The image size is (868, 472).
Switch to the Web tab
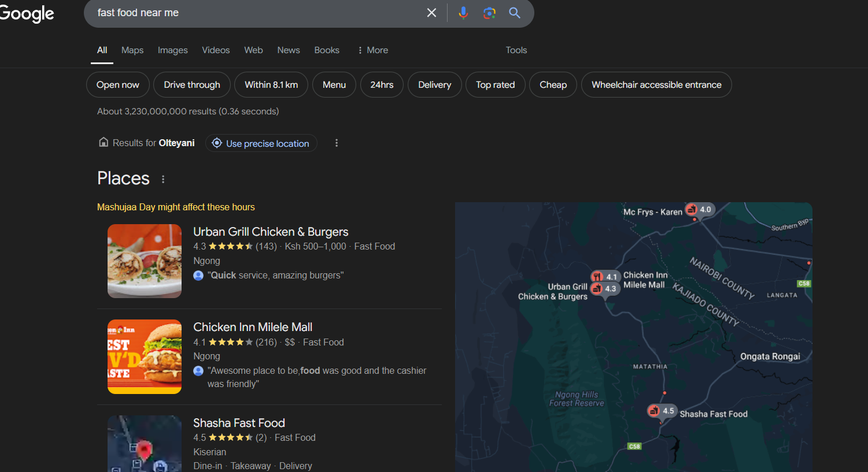click(x=253, y=50)
